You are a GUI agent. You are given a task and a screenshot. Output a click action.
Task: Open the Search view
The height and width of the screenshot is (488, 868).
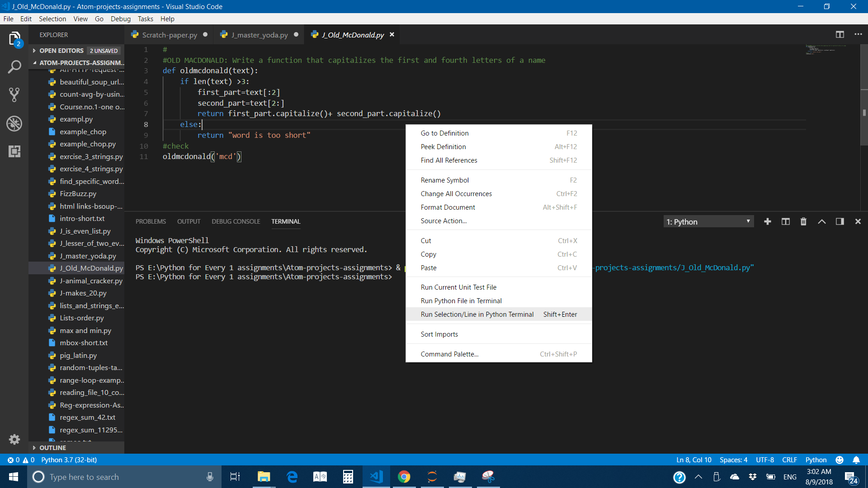[14, 66]
